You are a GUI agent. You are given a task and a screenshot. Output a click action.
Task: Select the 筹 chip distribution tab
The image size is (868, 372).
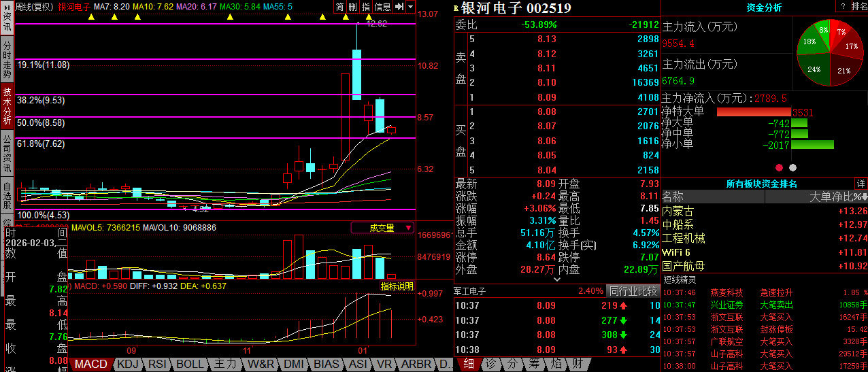pos(533,364)
